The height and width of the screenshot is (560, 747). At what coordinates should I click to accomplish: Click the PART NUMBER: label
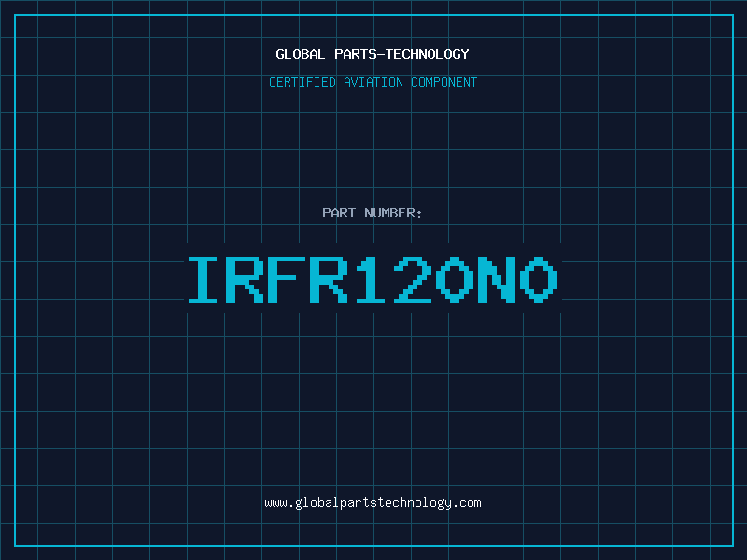tap(373, 213)
